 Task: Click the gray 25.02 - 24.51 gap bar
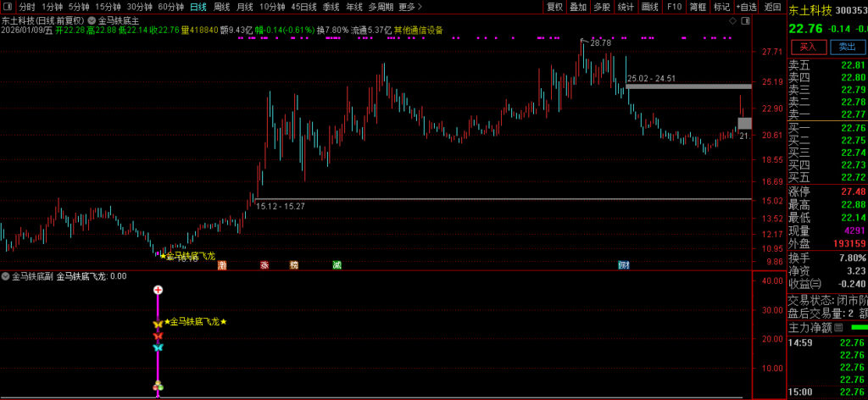688,86
